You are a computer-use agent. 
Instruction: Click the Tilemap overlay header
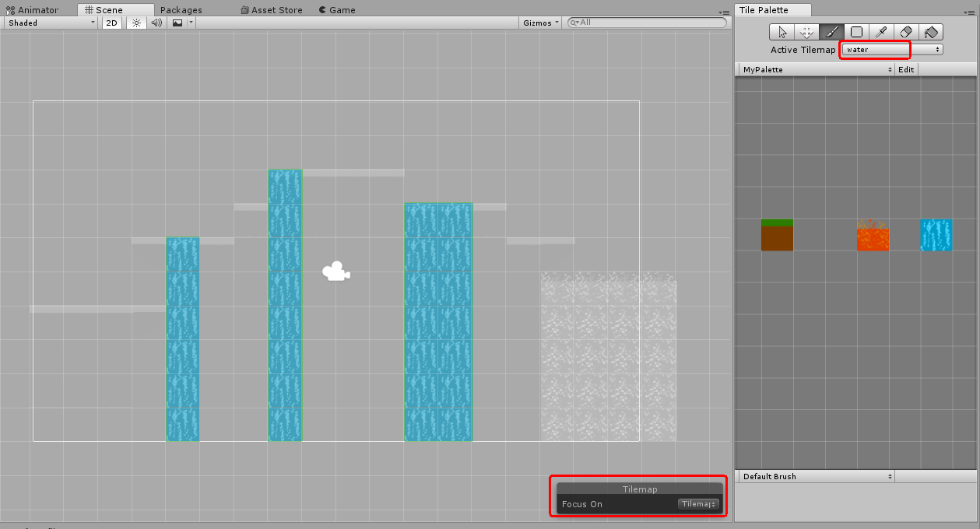click(x=640, y=489)
